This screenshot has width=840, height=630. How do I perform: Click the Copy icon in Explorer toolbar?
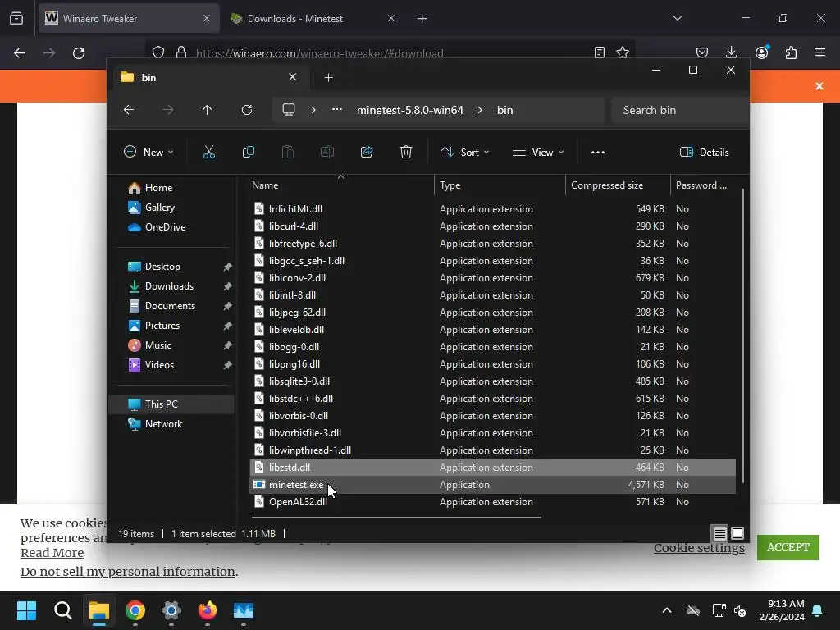point(249,152)
